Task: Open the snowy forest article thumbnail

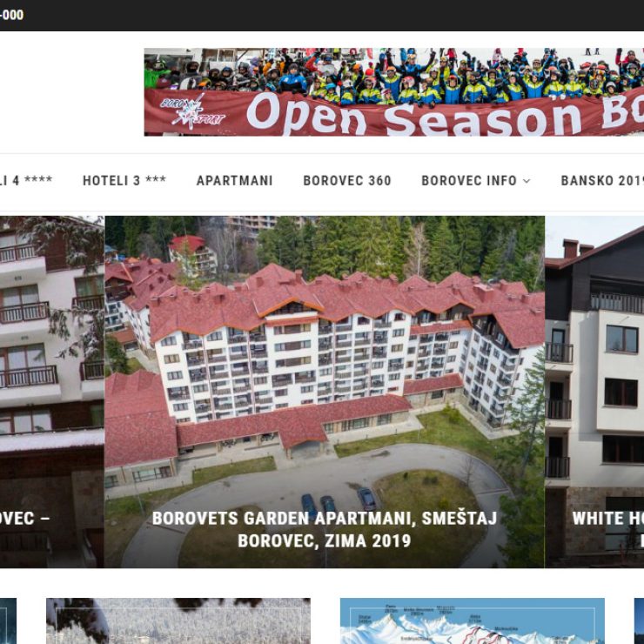Action: click(178, 621)
